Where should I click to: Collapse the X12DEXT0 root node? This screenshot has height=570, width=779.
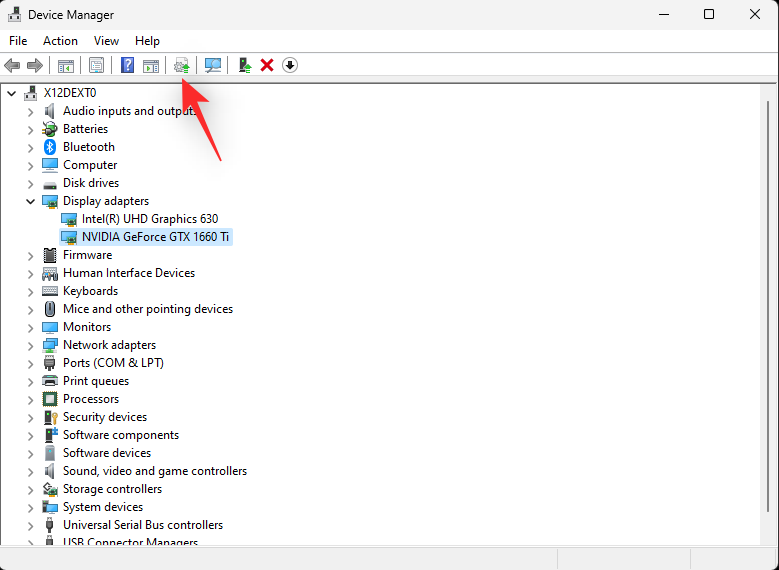coord(11,93)
